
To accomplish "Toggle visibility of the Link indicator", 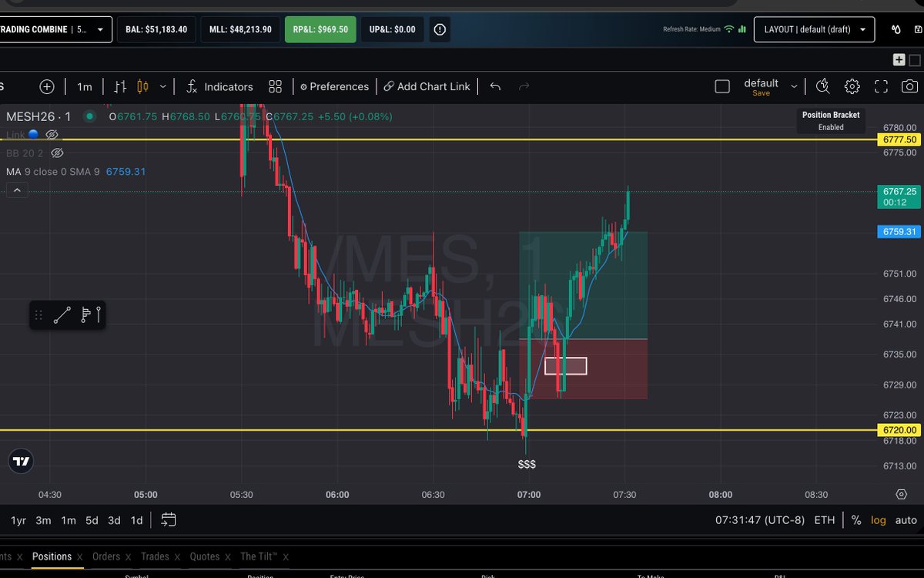I will point(52,134).
